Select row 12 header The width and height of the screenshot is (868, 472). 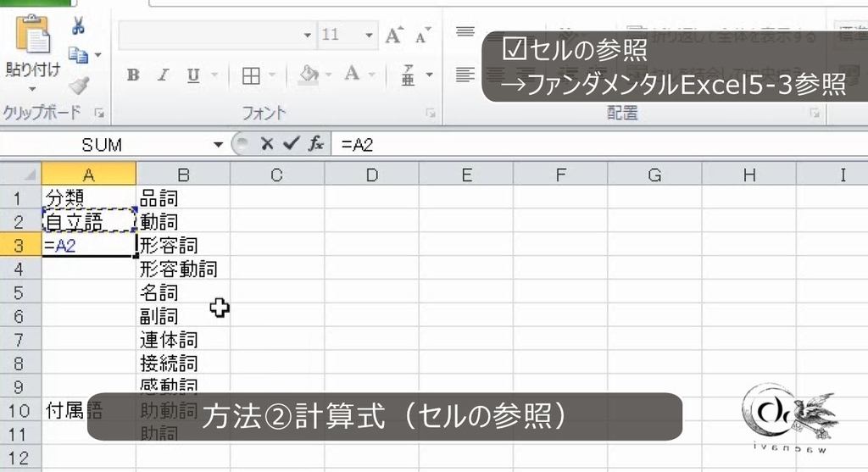20,458
